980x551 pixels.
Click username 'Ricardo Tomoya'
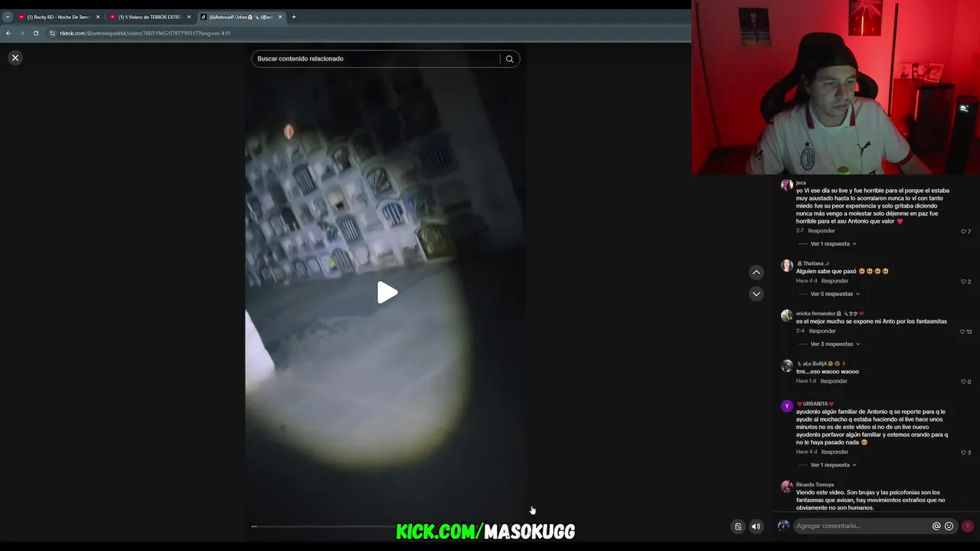[815, 485]
